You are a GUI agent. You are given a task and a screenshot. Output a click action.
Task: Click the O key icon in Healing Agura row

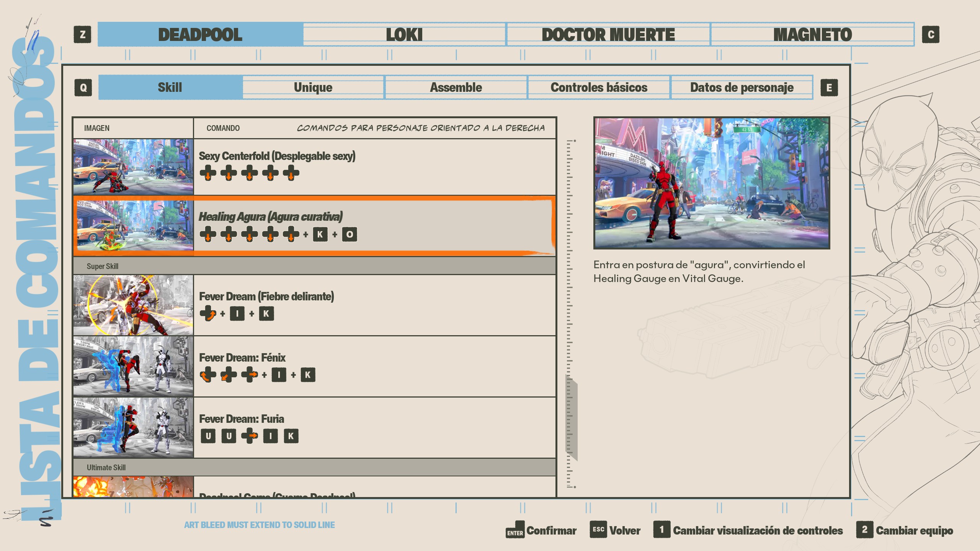(350, 235)
